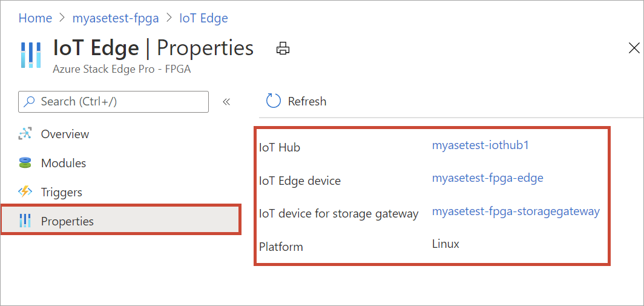Go to the Modules page
The height and width of the screenshot is (306, 644).
[x=64, y=163]
